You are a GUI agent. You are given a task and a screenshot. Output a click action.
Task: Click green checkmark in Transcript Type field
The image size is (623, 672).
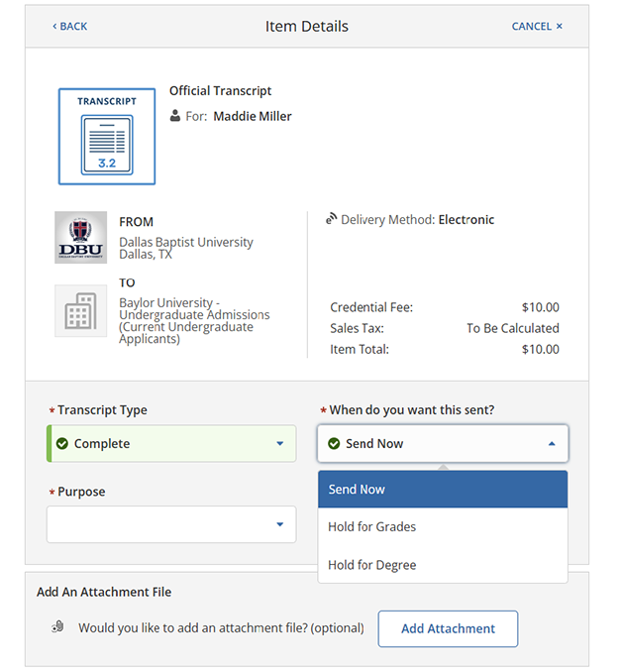tap(62, 444)
